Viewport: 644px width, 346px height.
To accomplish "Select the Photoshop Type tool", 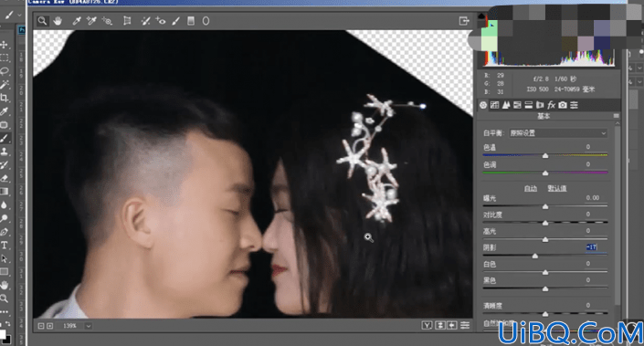I will tap(5, 246).
